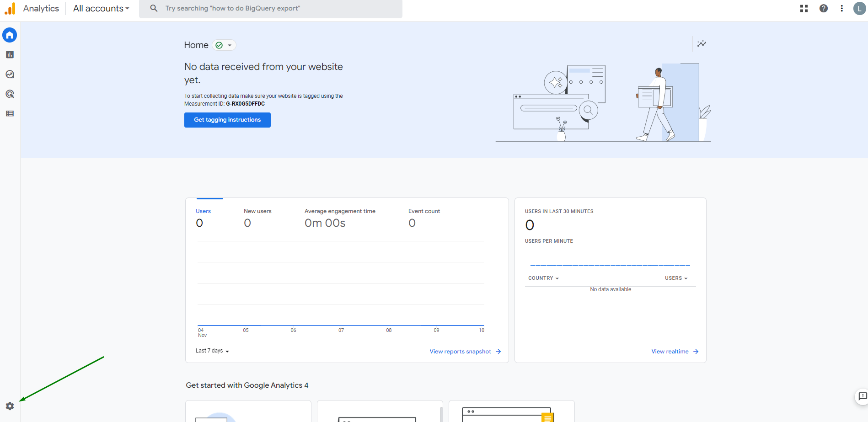Open the Last 7 days date range
Image resolution: width=868 pixels, height=422 pixels.
click(x=212, y=351)
